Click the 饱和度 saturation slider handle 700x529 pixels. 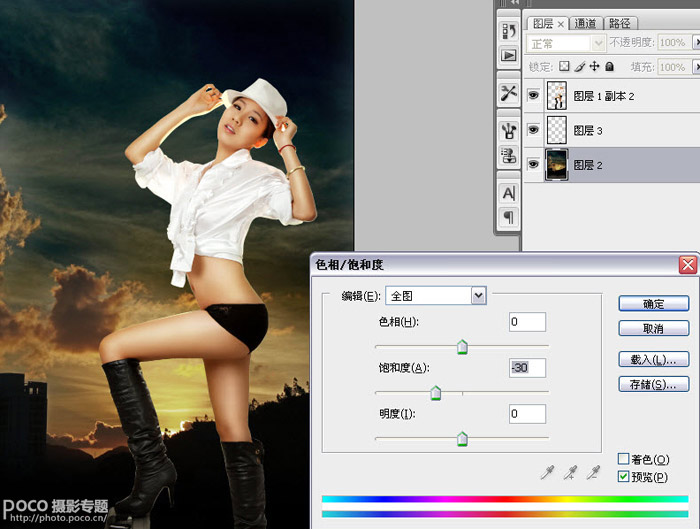[x=436, y=393]
